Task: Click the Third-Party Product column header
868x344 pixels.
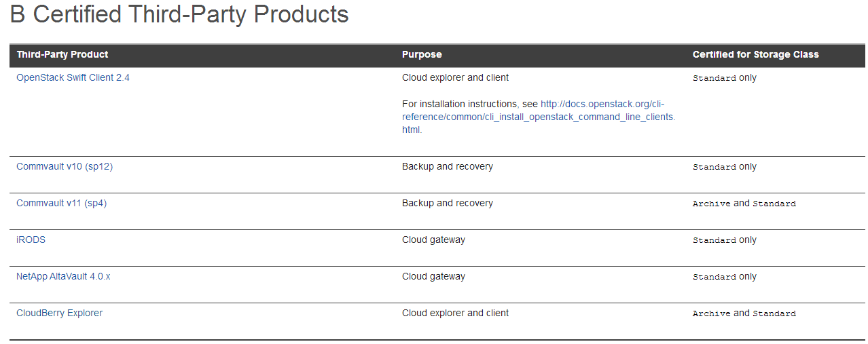Action: click(x=62, y=54)
